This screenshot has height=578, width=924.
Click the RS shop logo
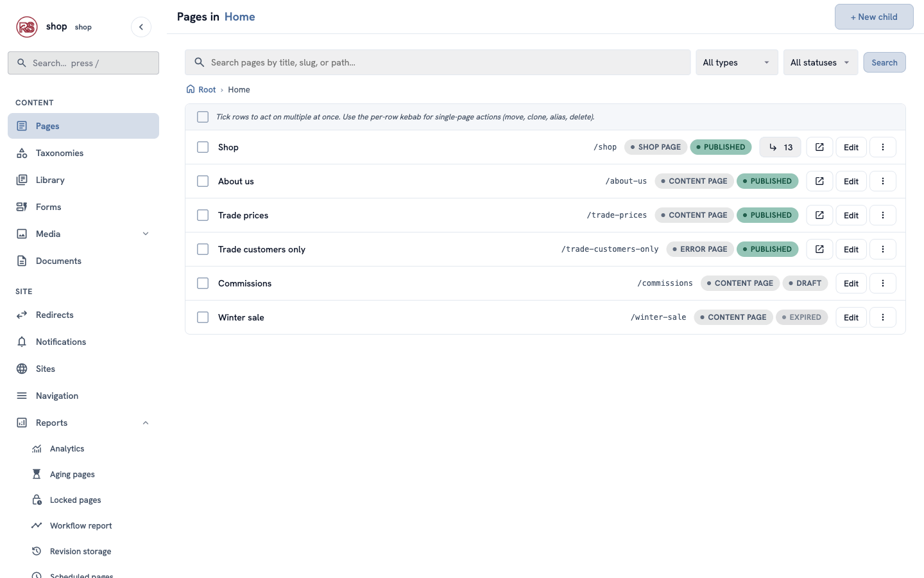(x=27, y=27)
